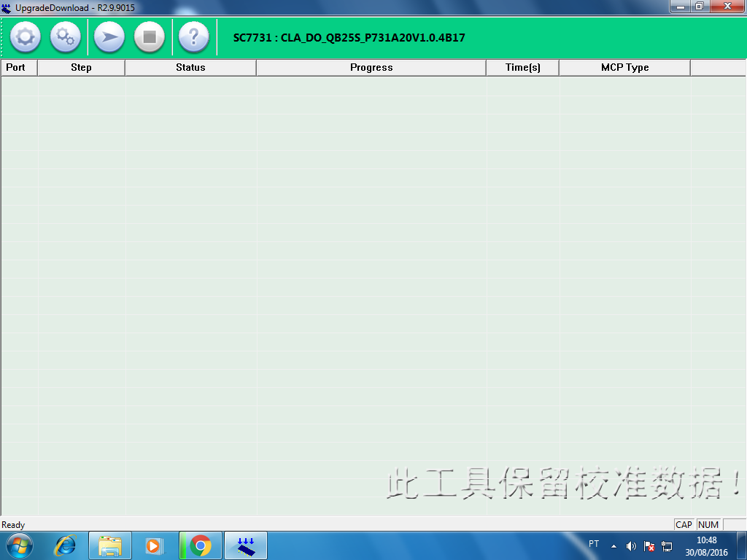747x560 pixels.
Task: Sort by the Status column header
Action: (190, 67)
